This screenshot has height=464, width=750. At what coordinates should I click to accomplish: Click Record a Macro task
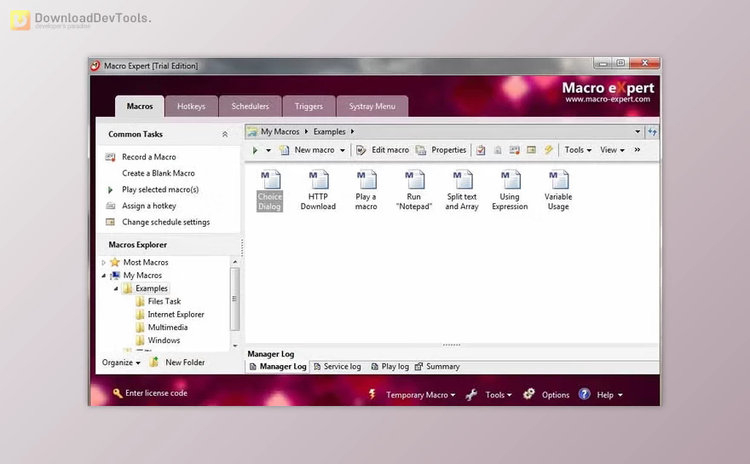pos(149,157)
